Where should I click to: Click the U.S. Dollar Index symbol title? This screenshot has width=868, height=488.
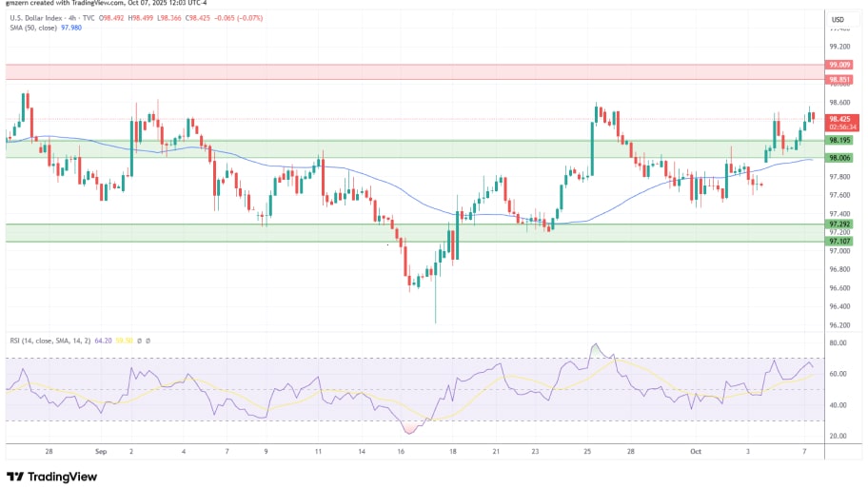tap(38, 19)
